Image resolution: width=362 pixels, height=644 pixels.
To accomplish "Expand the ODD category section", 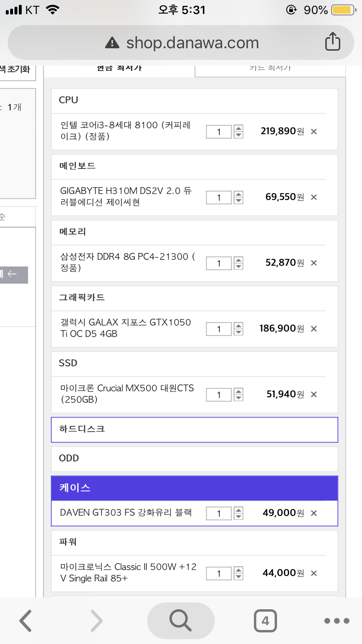I will point(195,458).
